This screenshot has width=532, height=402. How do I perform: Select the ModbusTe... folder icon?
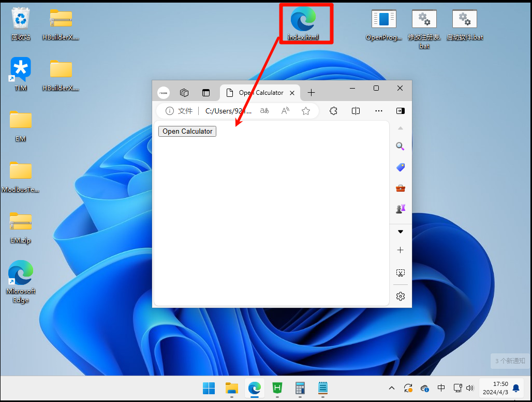pos(21,177)
